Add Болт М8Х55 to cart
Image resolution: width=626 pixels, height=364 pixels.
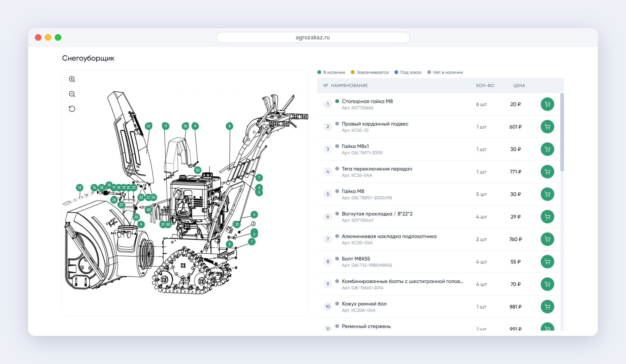tap(547, 262)
